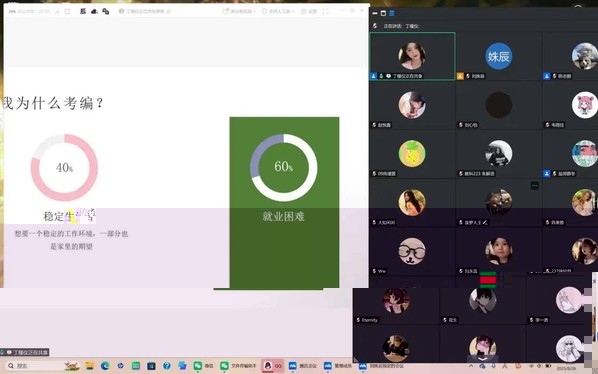Select the 姝辰 blue avatar tile
Screen dimensions: 598x374
[498, 56]
